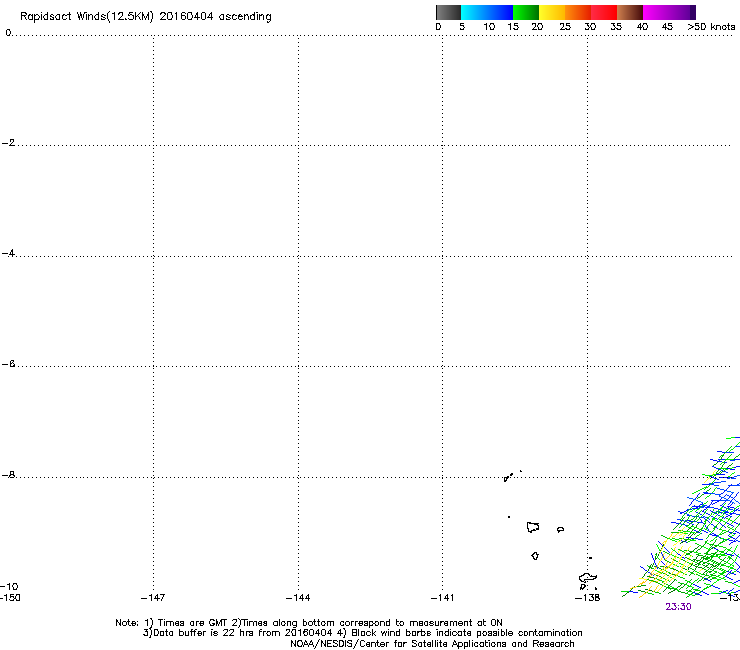Click the '>50 knots' legend label

pos(711,27)
